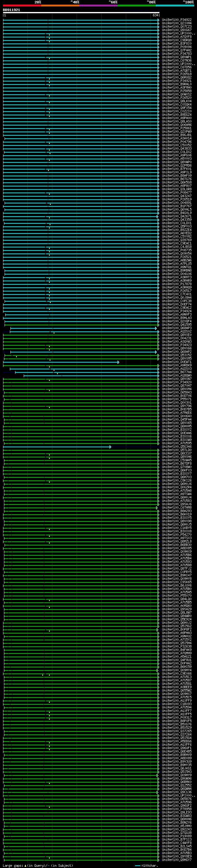Open hit label UniRef100_Q68AP3
Viewport: 197px width, 868px height.
(x=177, y=328)
